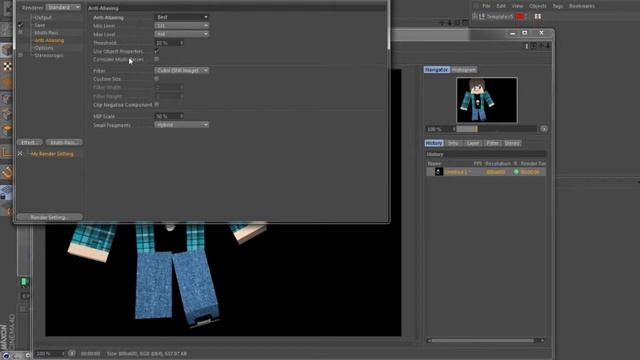Click green status dot in Untitled 1 row
The height and width of the screenshot is (360, 640).
coord(516,172)
